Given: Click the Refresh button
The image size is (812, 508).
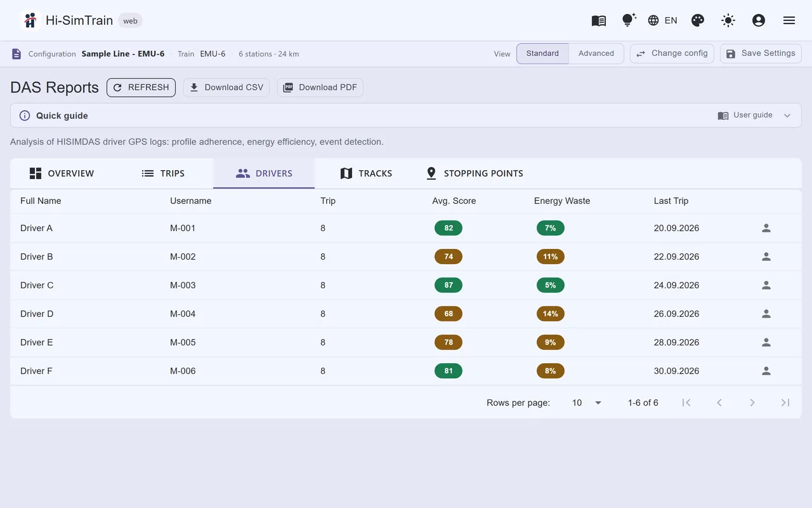Looking at the screenshot, I should coord(141,88).
